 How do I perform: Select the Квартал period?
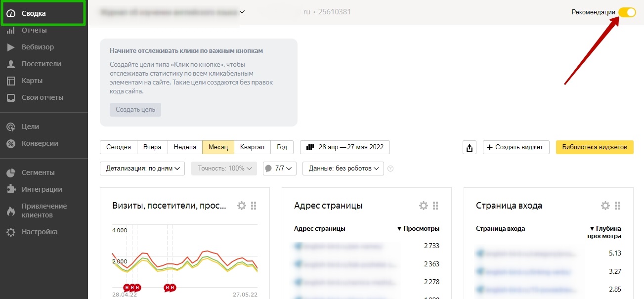(252, 147)
